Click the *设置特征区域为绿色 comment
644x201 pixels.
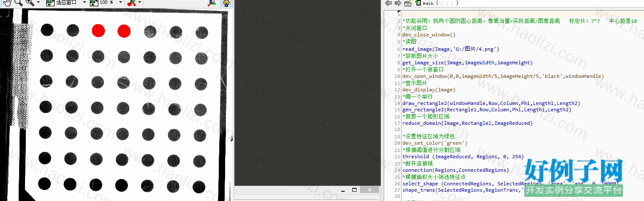click(428, 136)
